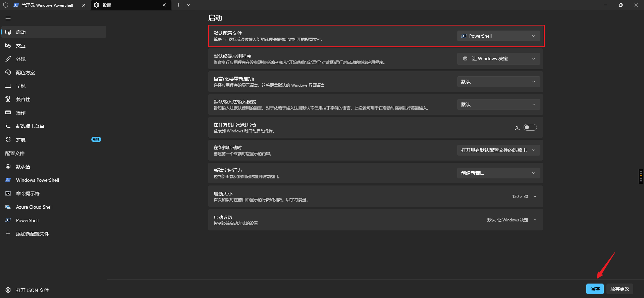Click the gear icon beside 打开 JSON 文件
644x298 pixels.
click(8, 290)
